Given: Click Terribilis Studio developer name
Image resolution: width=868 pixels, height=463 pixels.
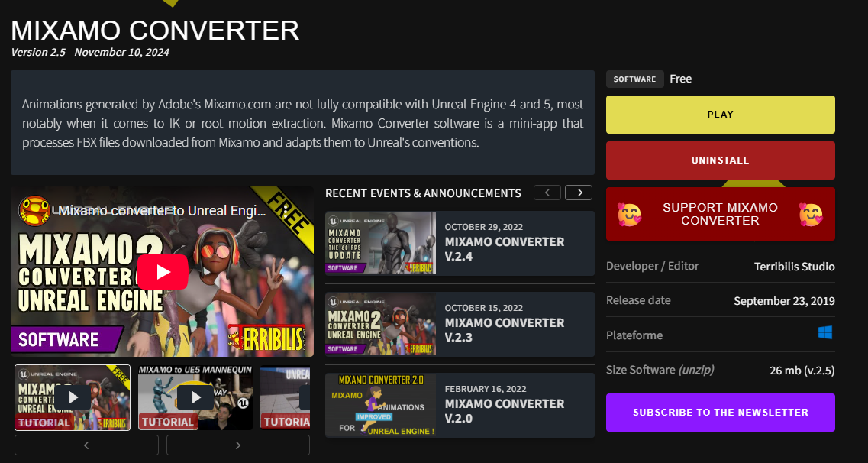Looking at the screenshot, I should click(795, 267).
